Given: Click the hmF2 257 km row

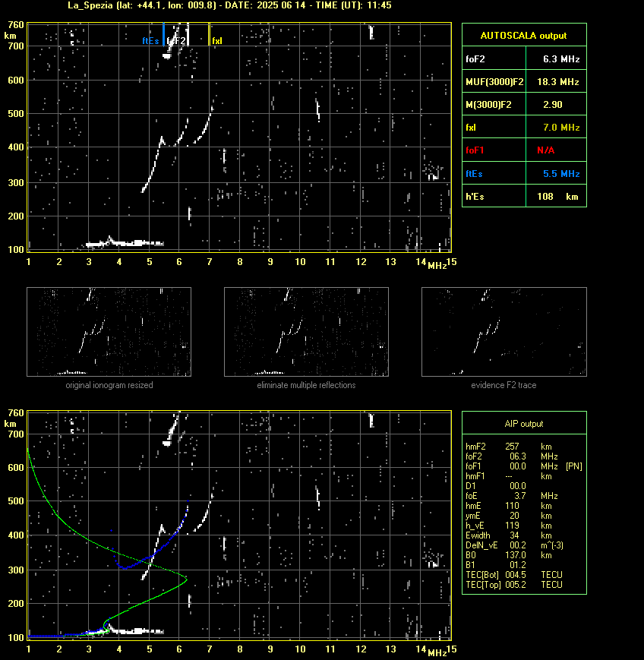Looking at the screenshot, I should coord(509,447).
